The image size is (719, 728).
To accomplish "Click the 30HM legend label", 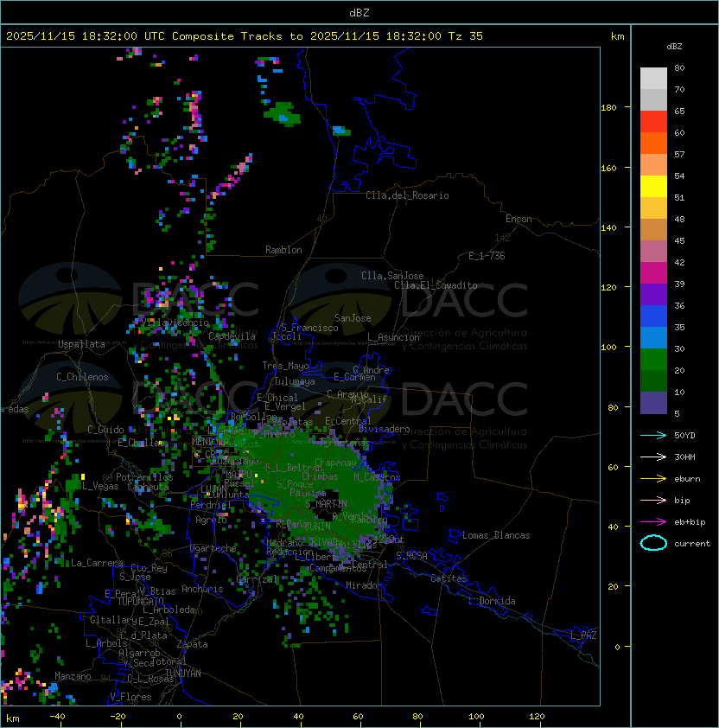I will point(684,457).
